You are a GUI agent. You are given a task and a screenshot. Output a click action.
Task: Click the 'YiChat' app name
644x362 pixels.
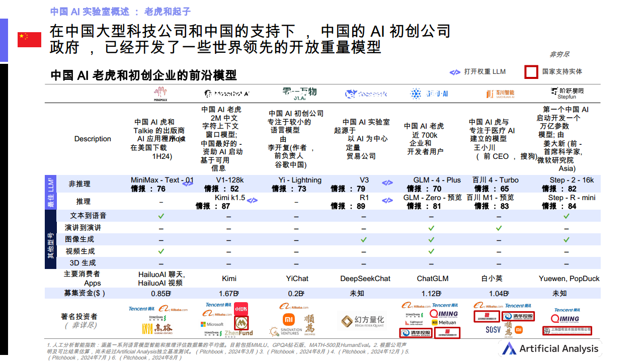point(297,278)
